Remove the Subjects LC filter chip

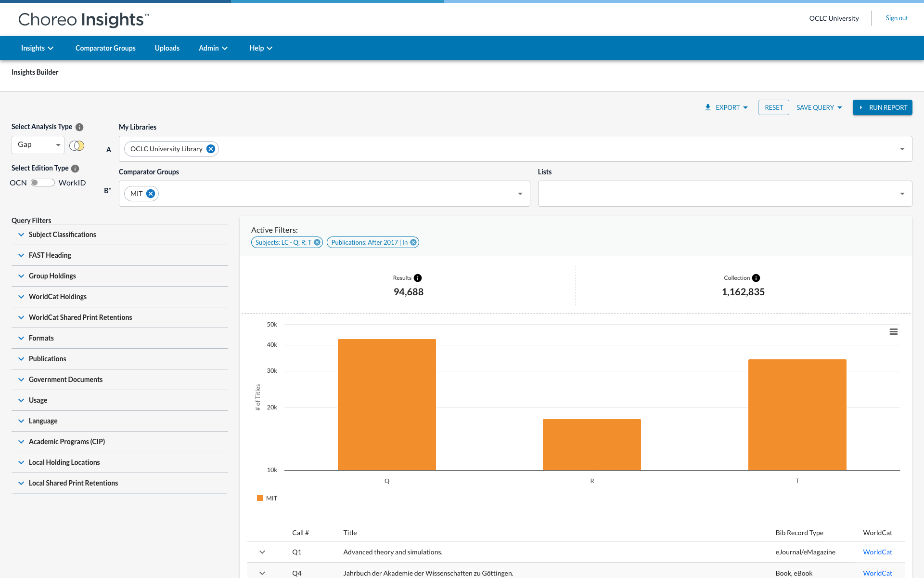pyautogui.click(x=317, y=242)
